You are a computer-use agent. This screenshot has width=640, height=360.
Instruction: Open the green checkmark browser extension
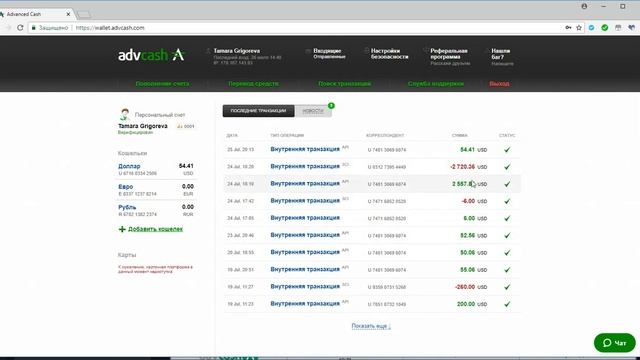point(604,28)
